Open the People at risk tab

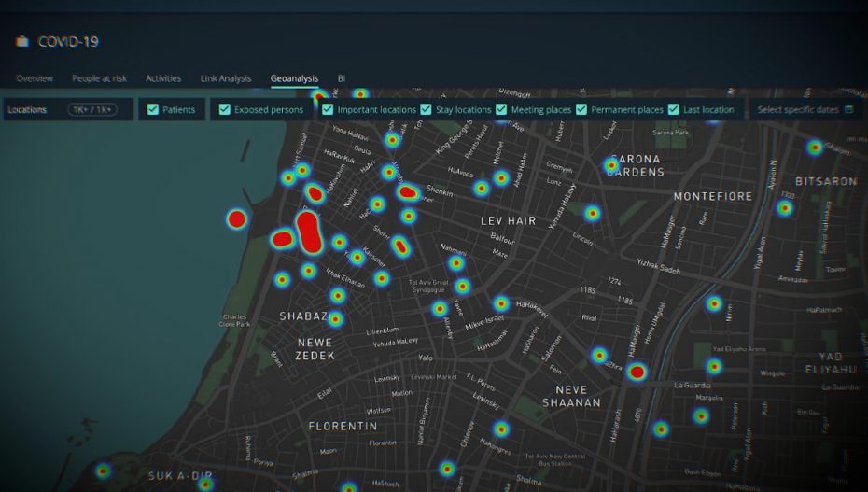100,78
